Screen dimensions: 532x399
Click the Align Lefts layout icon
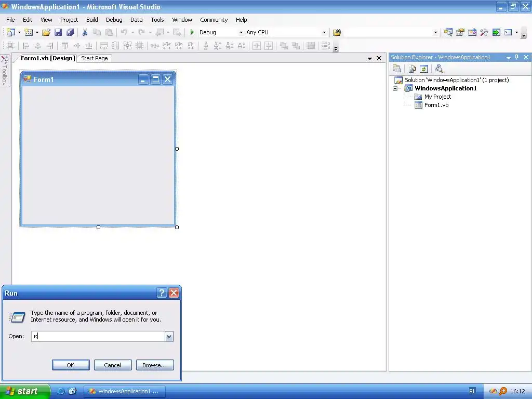[26, 46]
